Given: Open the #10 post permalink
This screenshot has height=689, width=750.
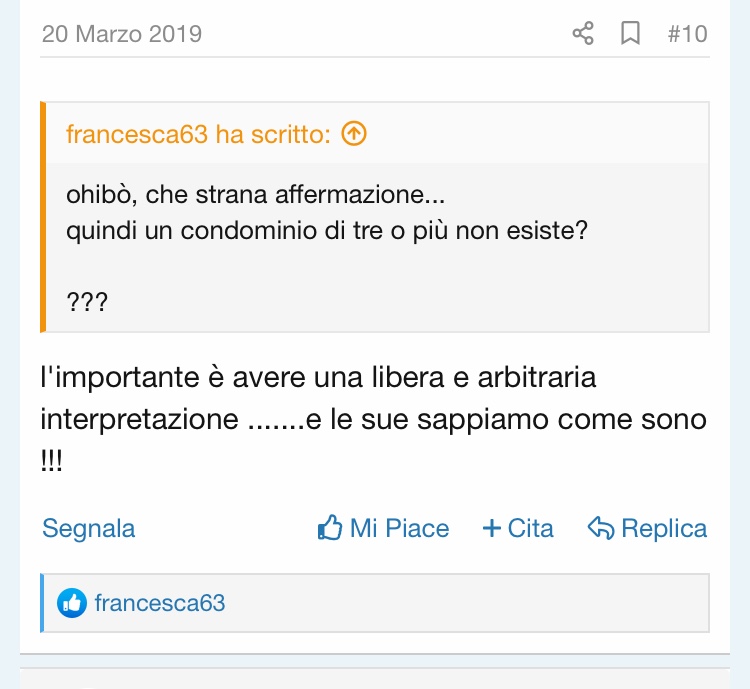Looking at the screenshot, I should (x=687, y=34).
